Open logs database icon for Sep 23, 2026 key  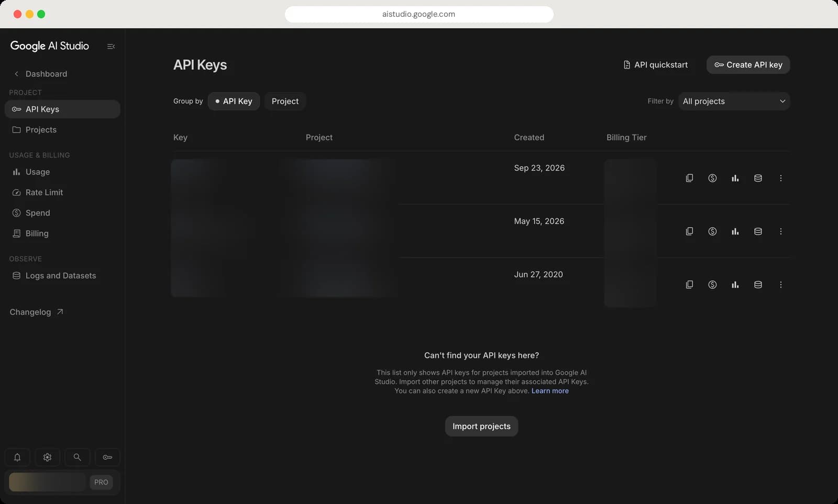758,178
